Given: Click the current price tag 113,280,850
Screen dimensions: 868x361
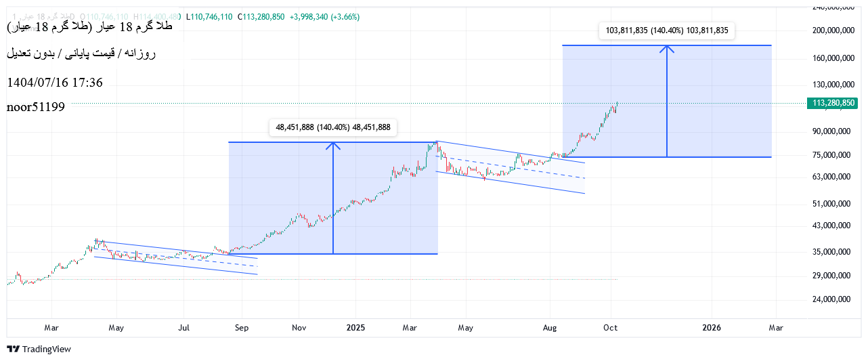Looking at the screenshot, I should click(x=832, y=103).
